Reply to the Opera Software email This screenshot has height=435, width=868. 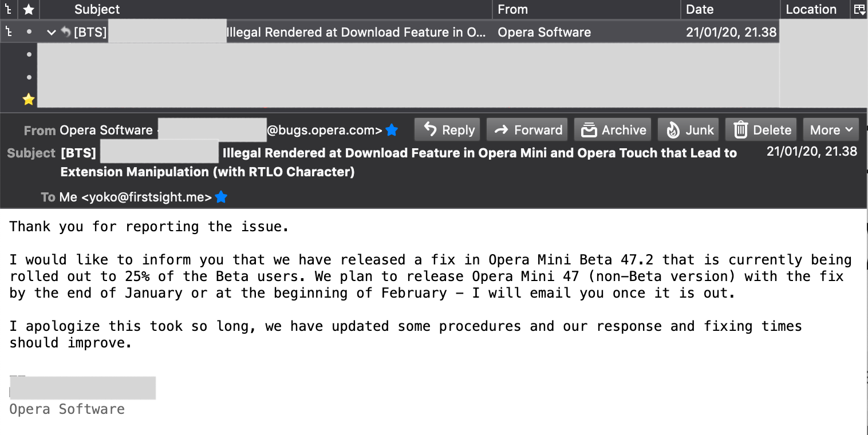tap(448, 130)
